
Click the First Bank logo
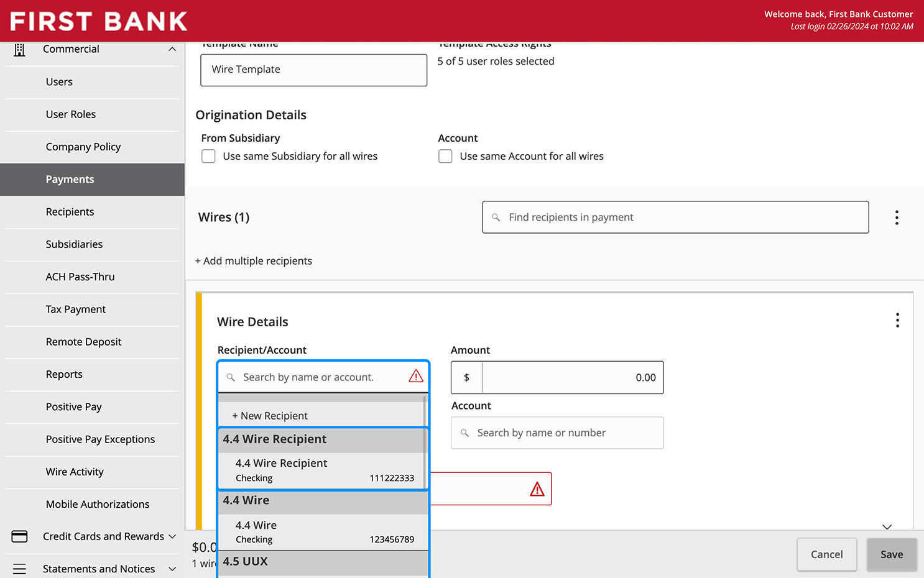(x=99, y=21)
